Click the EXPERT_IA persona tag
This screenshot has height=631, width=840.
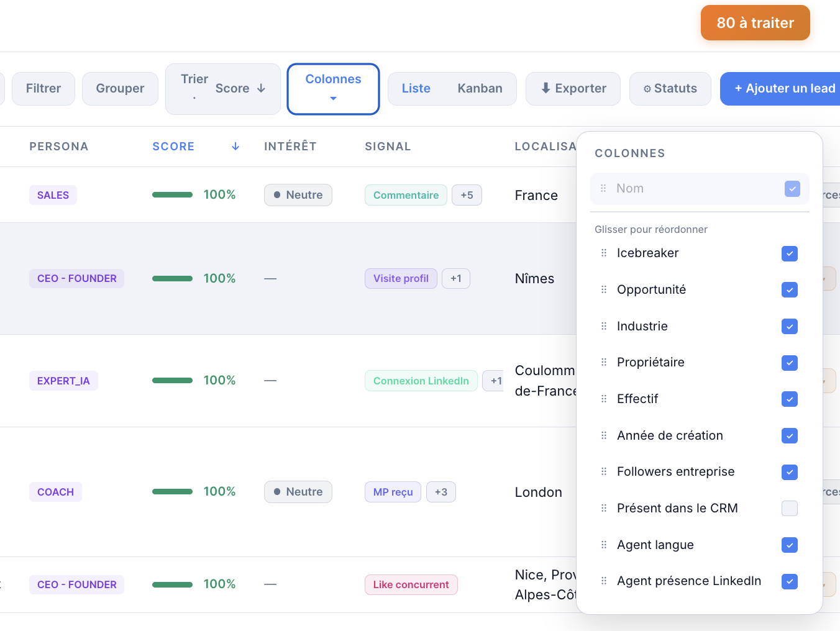click(63, 381)
